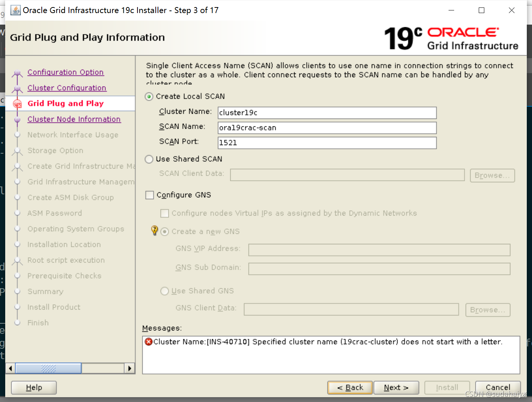Enable the Configure GNS checkbox
Screen dimensions: 532x402
tap(149, 195)
